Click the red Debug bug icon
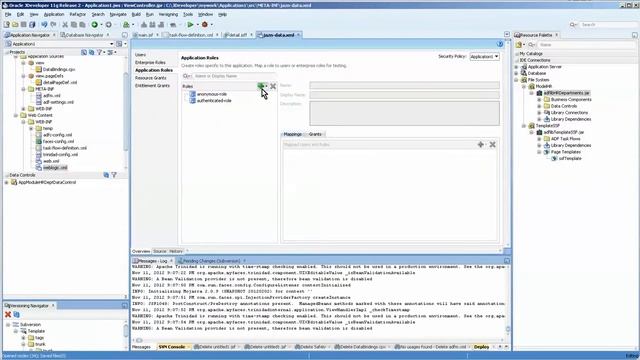 coord(205,25)
